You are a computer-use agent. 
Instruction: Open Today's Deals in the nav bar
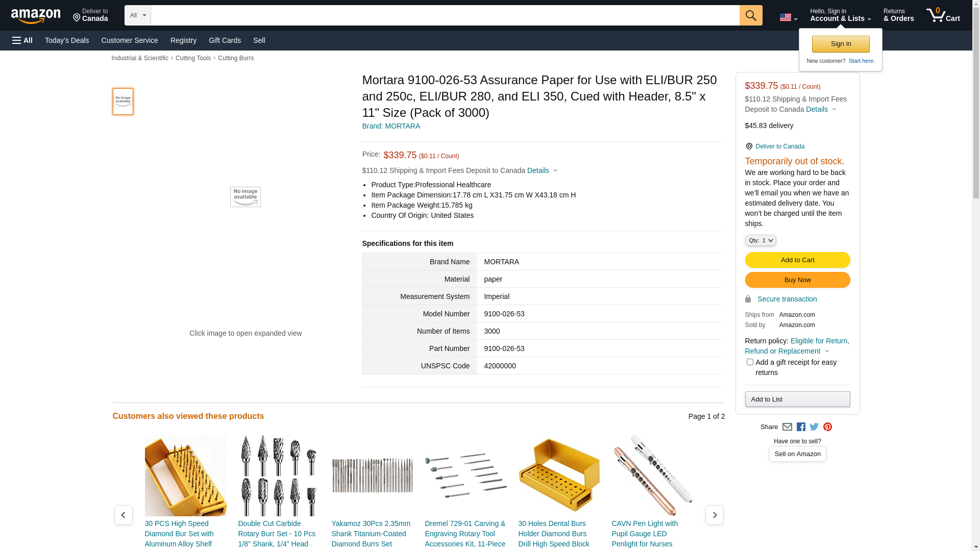coord(67,40)
